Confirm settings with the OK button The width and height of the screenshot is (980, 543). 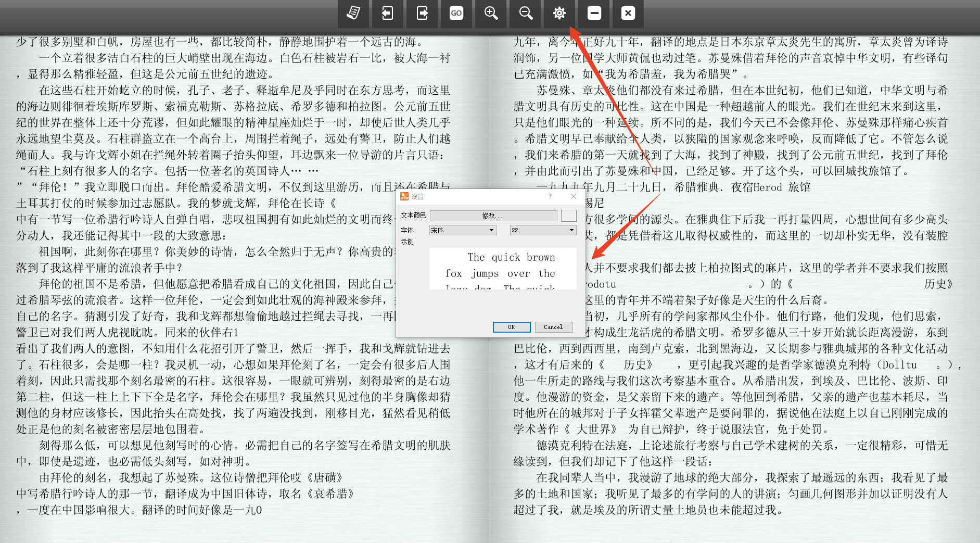(512, 327)
